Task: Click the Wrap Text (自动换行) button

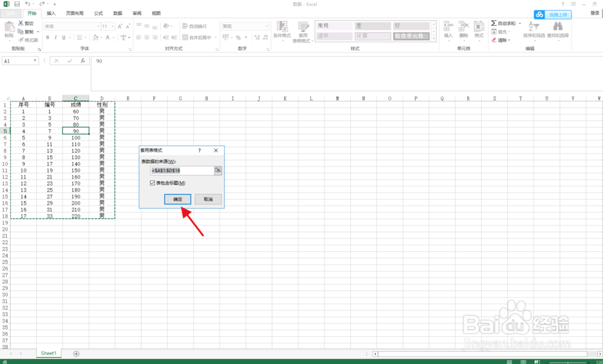Action: [x=194, y=26]
